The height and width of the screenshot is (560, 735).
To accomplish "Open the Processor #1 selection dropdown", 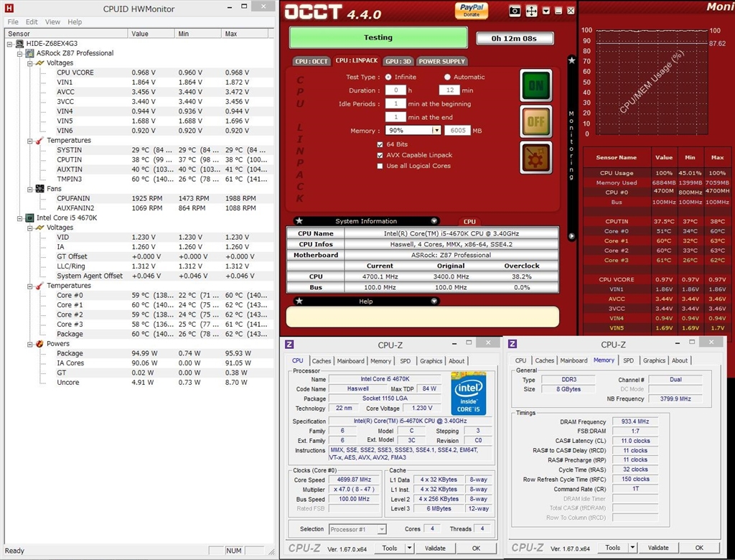I will point(382,530).
